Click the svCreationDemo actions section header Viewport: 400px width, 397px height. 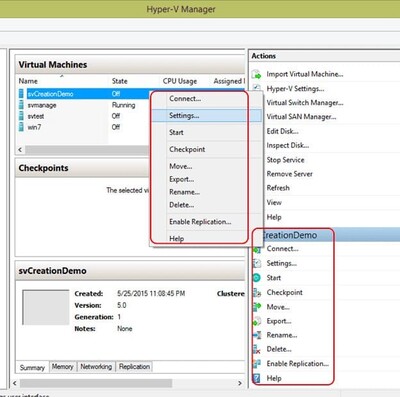[x=325, y=235]
